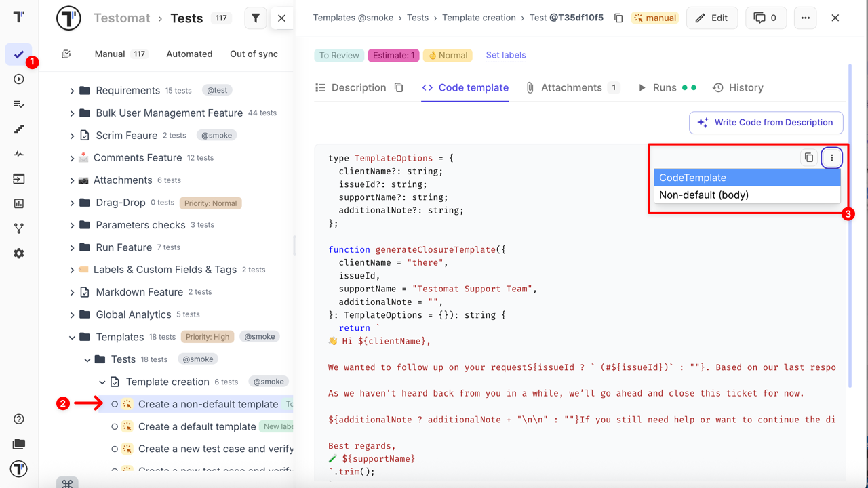Open the help question-mark icon
This screenshot has height=488, width=868.
[18, 419]
